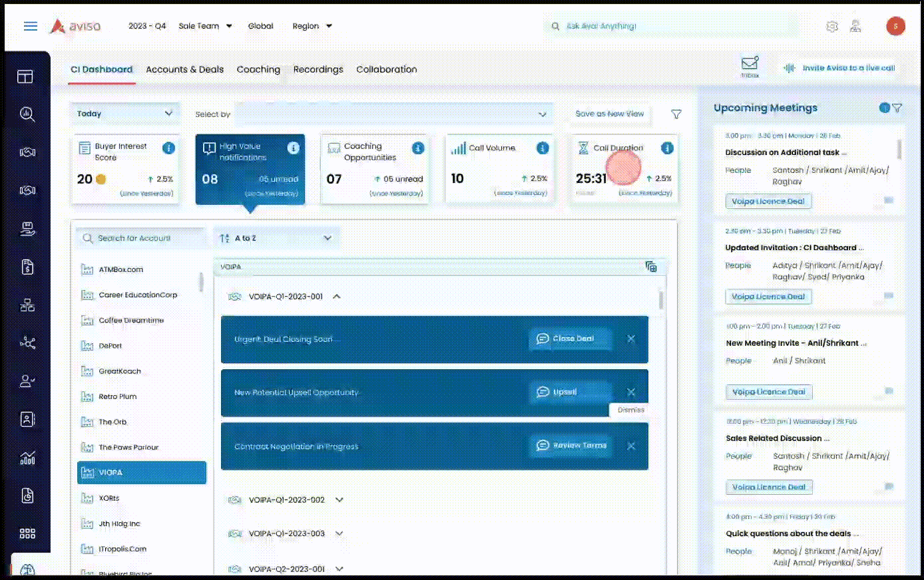Open the Inbox envelope icon
This screenshot has width=924, height=580.
[750, 63]
